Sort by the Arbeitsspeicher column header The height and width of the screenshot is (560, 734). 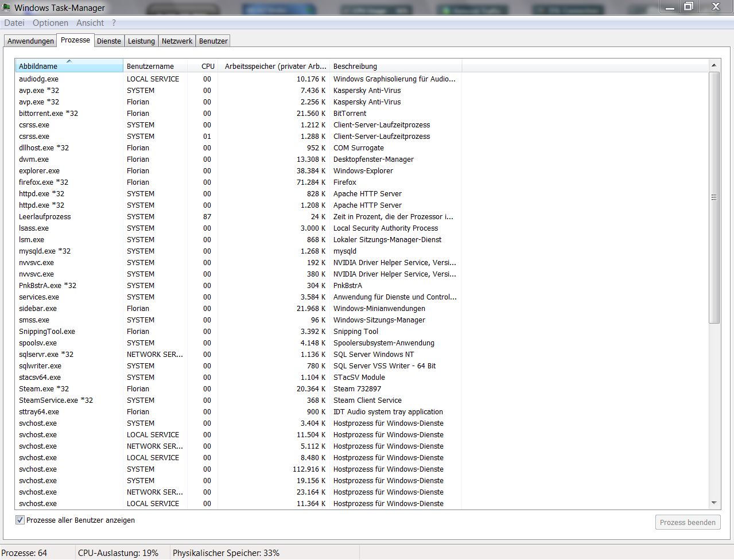(x=274, y=66)
